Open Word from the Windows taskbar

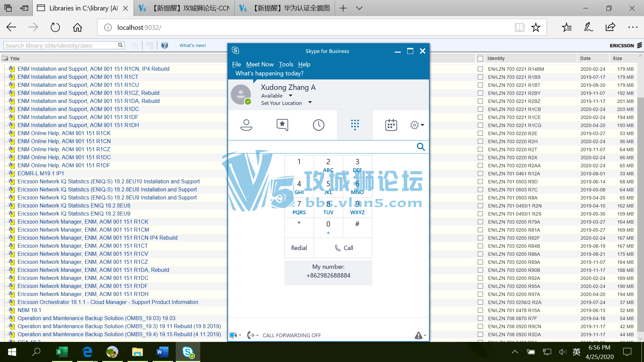click(162, 352)
